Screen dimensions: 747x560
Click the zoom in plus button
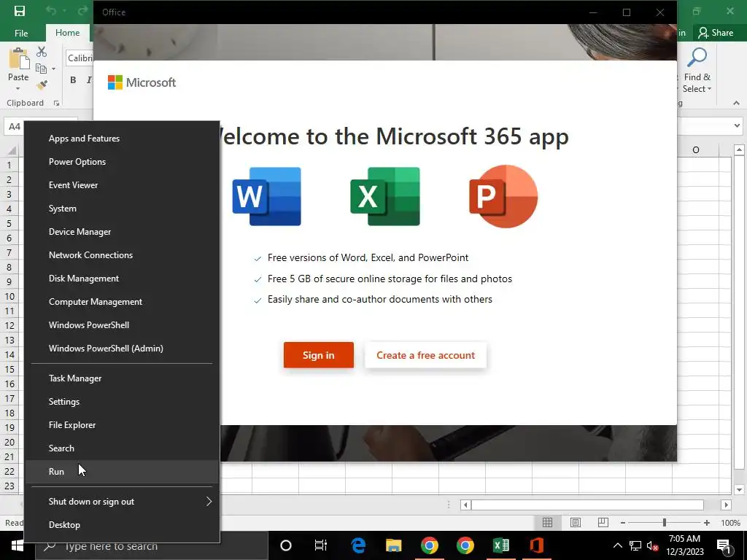pos(706,523)
